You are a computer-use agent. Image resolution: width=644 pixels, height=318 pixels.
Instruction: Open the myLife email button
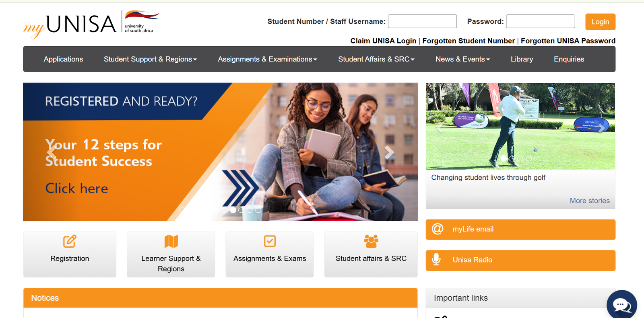520,229
